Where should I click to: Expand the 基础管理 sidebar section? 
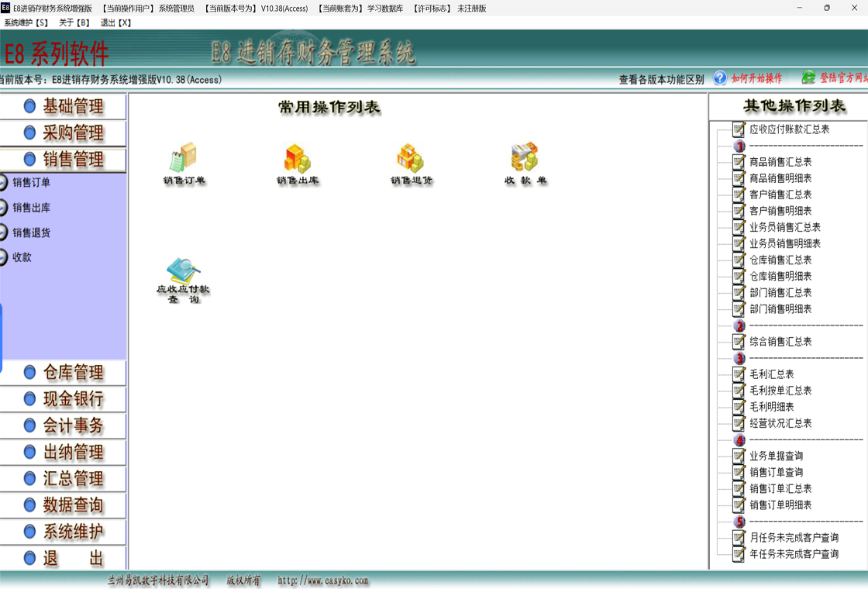coord(64,107)
